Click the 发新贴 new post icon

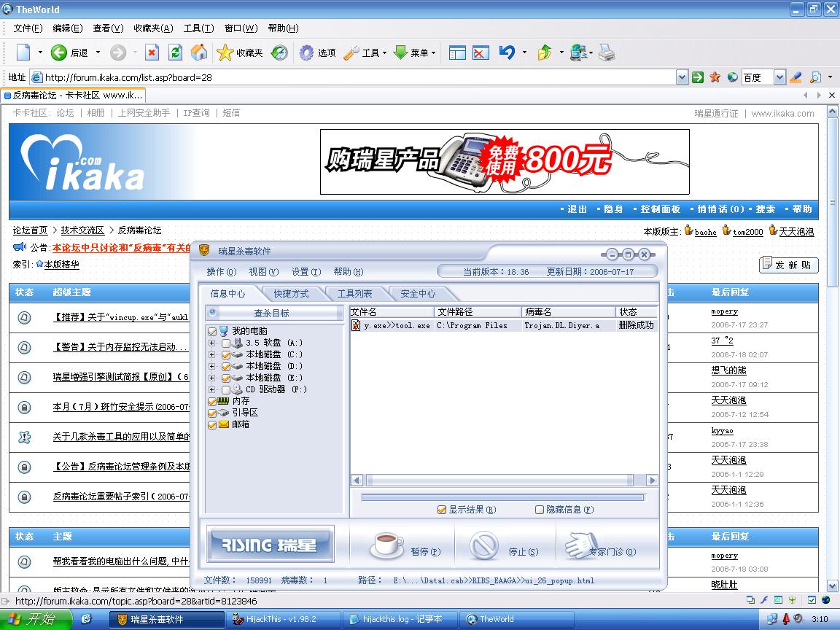tap(788, 265)
